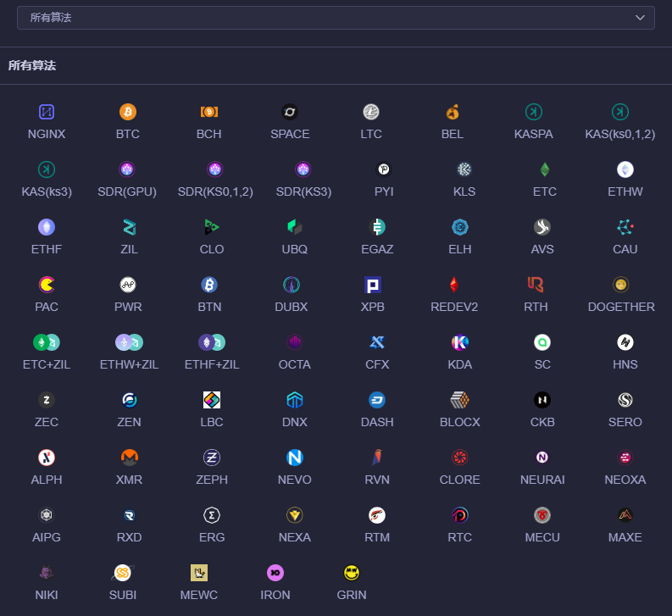Image resolution: width=672 pixels, height=616 pixels.
Task: Choose the KDA coin icon
Action: [460, 342]
